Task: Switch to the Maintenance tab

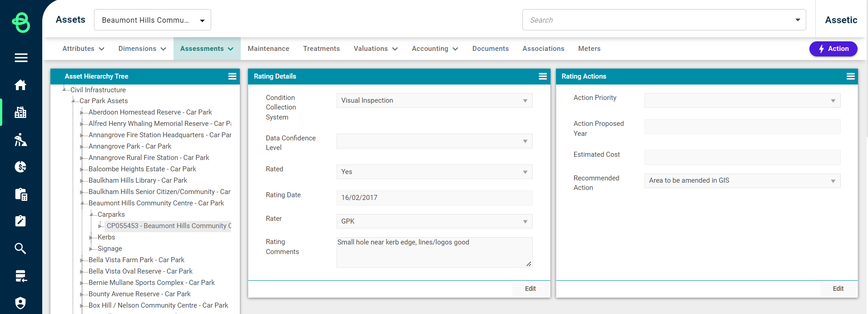Action: pos(268,49)
